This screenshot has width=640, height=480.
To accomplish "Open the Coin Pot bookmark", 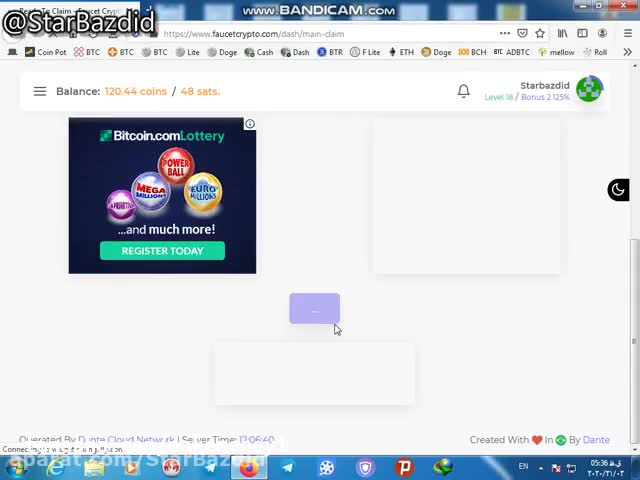I will [x=45, y=52].
